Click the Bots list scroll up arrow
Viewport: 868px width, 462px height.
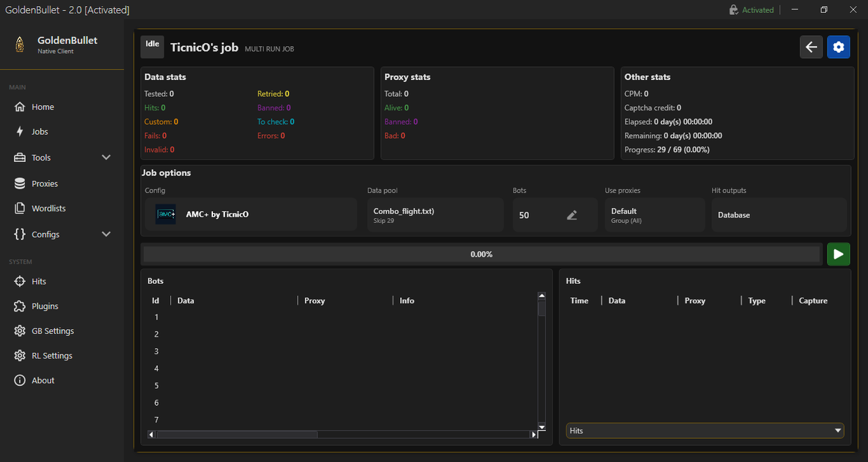[x=542, y=296]
